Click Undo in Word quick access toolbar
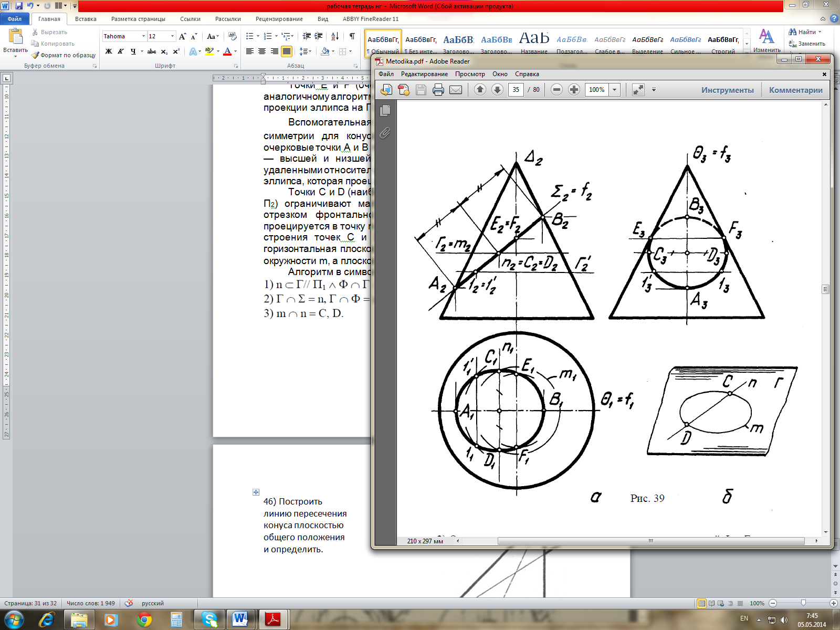Viewport: 840px width, 630px height. click(30, 6)
